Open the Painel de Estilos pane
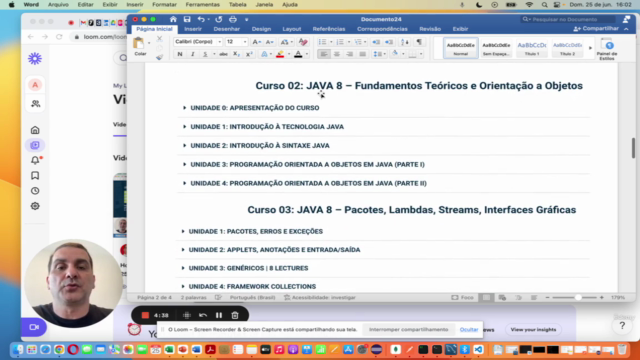The width and height of the screenshot is (640, 360). 607,49
